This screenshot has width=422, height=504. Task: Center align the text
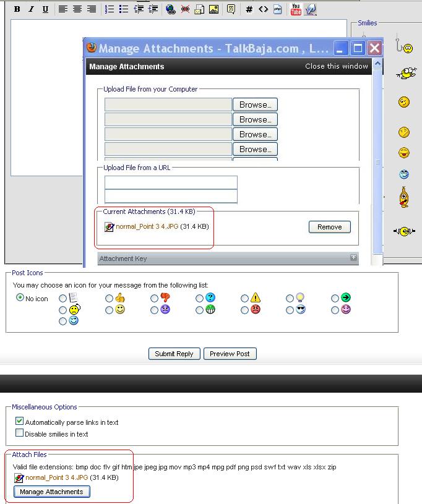point(77,9)
